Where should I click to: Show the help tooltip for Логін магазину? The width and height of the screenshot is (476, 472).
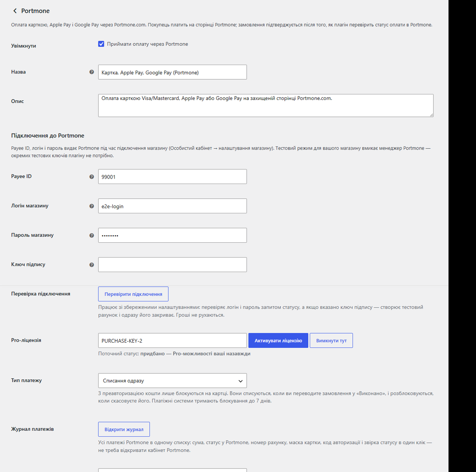pyautogui.click(x=92, y=206)
